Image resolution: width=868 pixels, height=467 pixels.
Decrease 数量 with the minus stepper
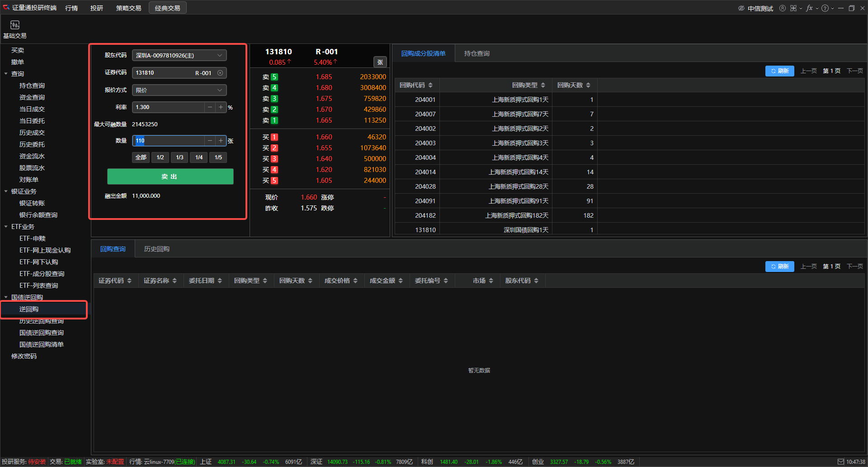pyautogui.click(x=210, y=141)
